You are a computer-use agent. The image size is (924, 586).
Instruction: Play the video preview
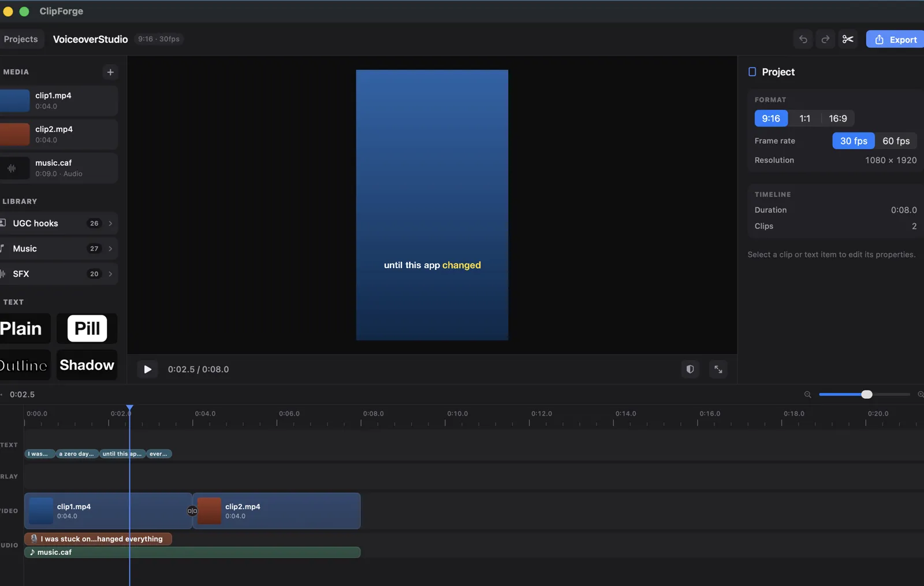(147, 369)
